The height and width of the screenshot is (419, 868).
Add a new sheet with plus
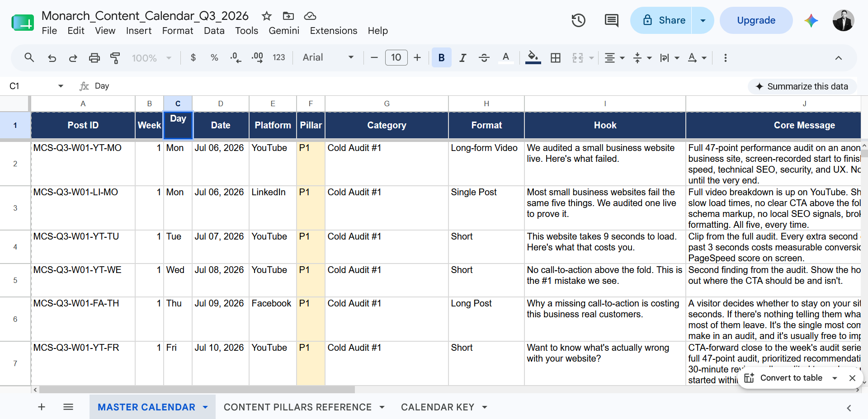coord(42,407)
